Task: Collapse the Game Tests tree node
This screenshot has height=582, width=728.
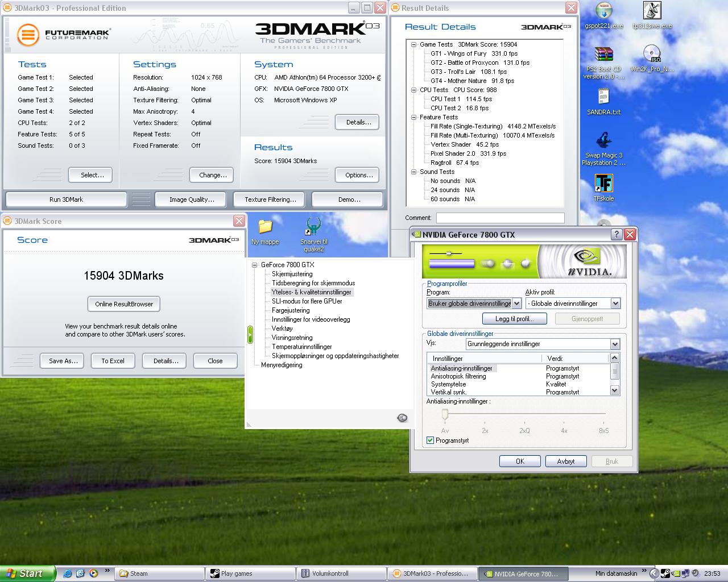Action: (x=414, y=44)
